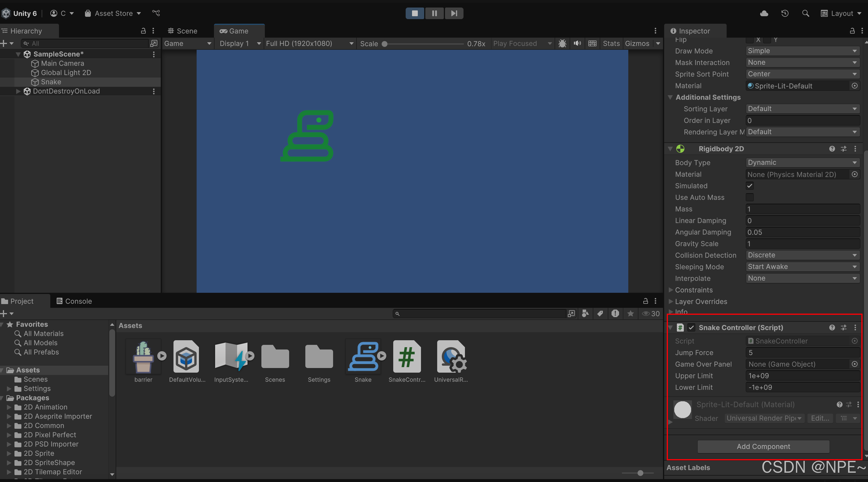
Task: Toggle Rigidbody 2D Simulated checkbox
Action: tap(749, 186)
